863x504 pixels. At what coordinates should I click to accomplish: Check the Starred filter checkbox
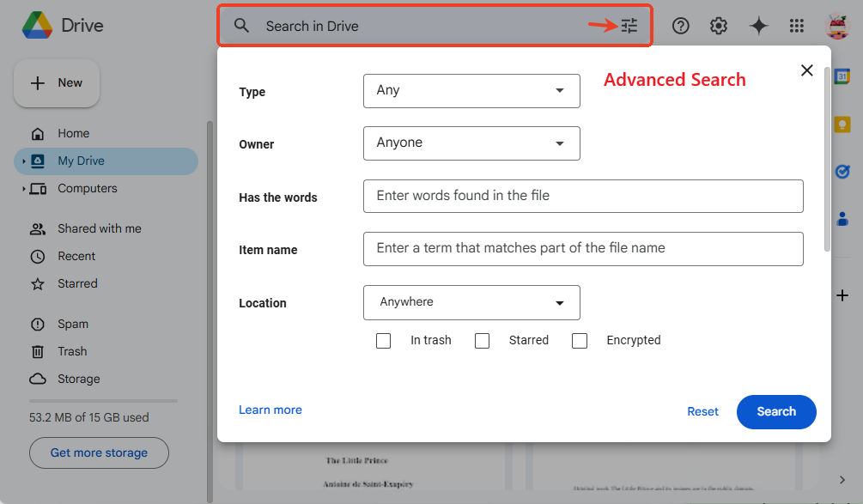[482, 340]
